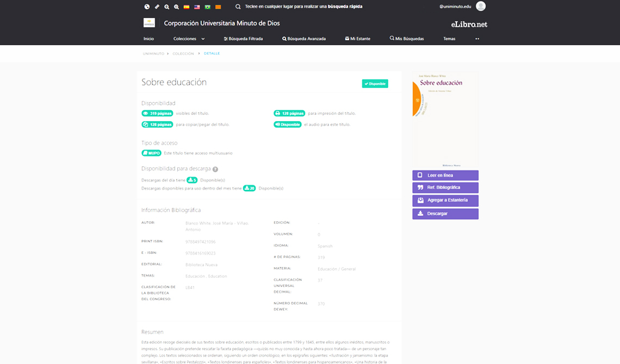Viewport: 620px width, 364px height.
Task: Click the zoom out magnifier icon
Action: pos(167,7)
